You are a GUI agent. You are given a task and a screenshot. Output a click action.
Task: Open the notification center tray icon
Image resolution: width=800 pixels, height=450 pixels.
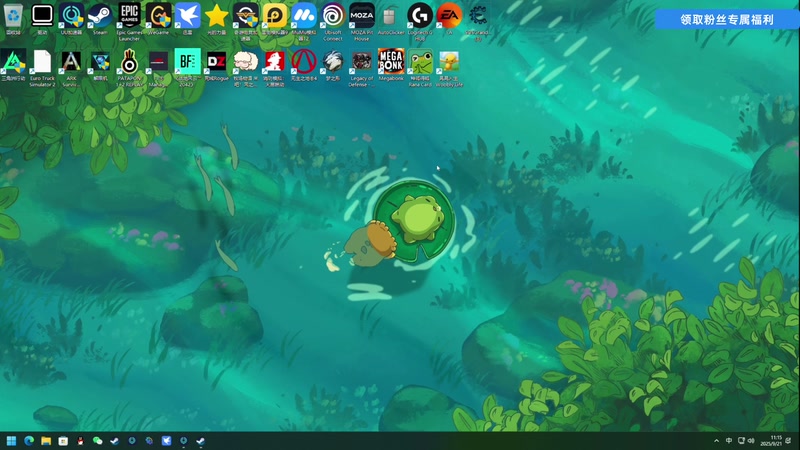(x=789, y=441)
